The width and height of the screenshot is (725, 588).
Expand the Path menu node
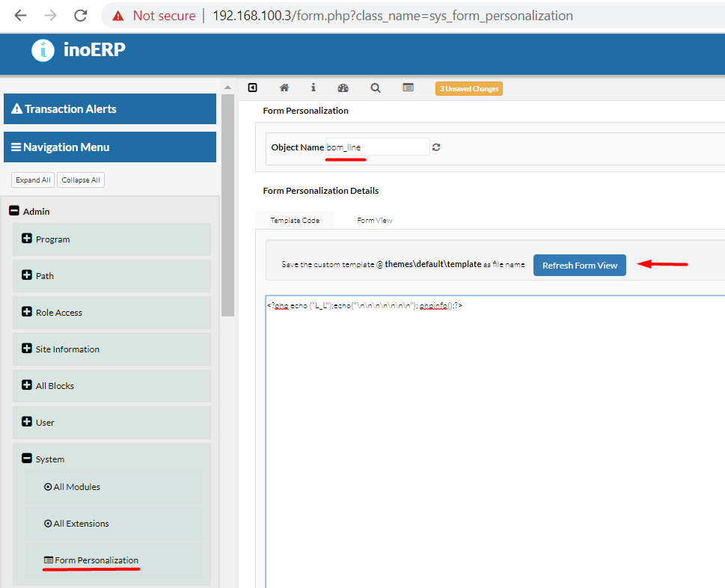(27, 275)
